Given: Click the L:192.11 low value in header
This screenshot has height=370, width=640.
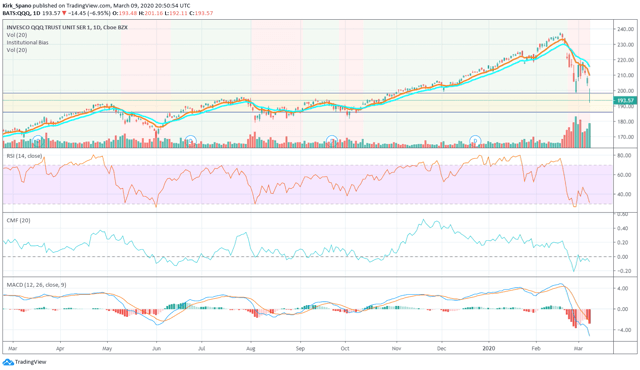Looking at the screenshot, I should click(x=176, y=13).
